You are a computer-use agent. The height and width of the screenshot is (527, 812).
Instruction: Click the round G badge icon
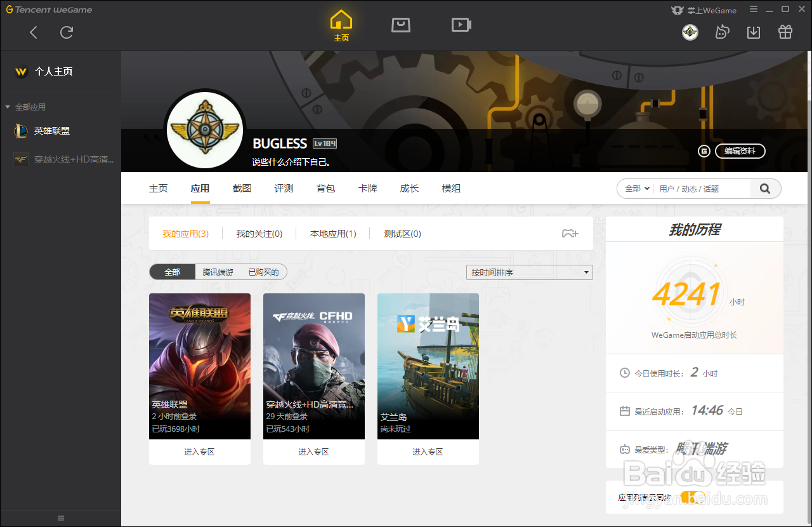coord(704,151)
